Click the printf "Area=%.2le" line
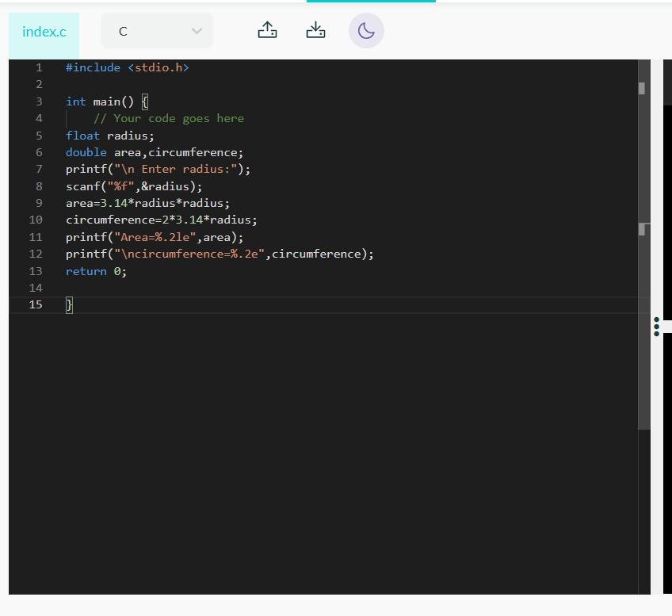 (x=155, y=237)
